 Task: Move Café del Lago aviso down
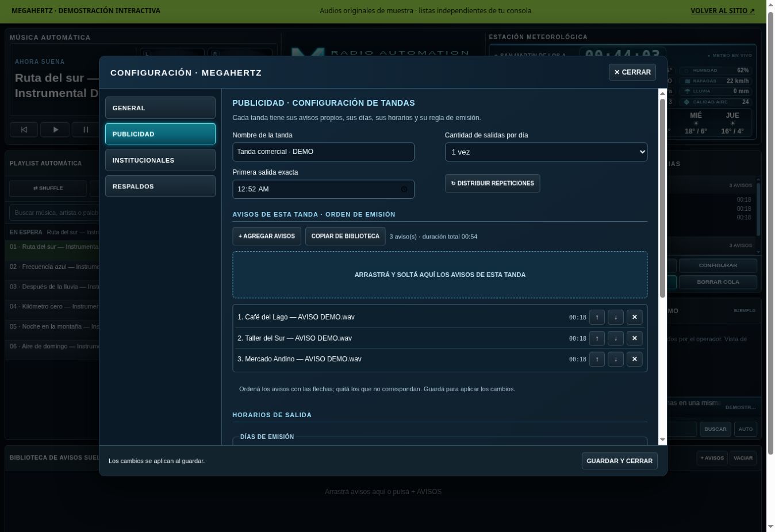(x=616, y=317)
